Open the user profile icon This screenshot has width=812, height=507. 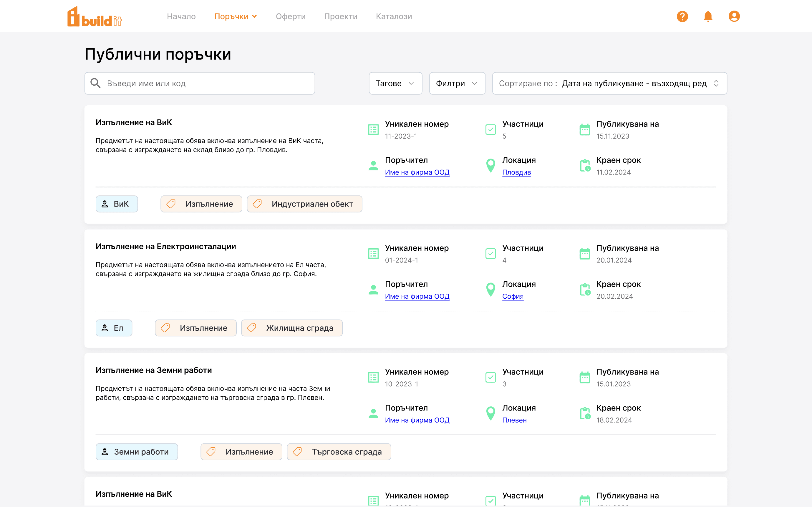click(x=734, y=16)
